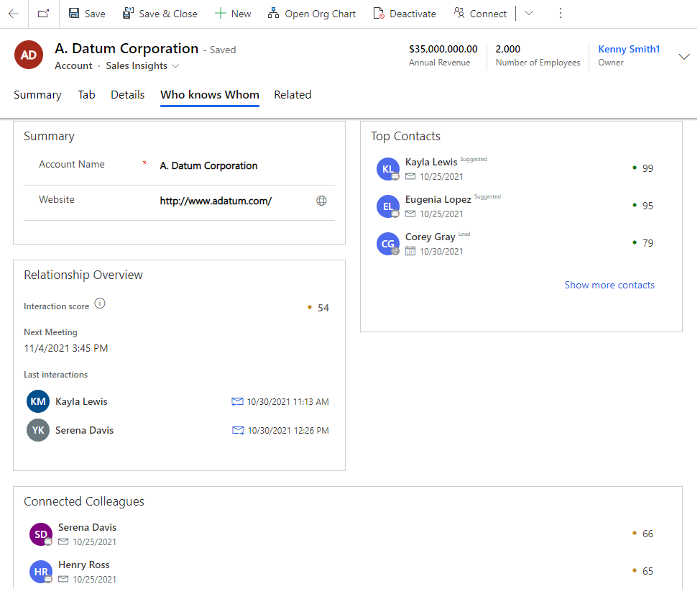Select the Who knows Whom tab
The width and height of the screenshot is (700, 589).
click(210, 95)
